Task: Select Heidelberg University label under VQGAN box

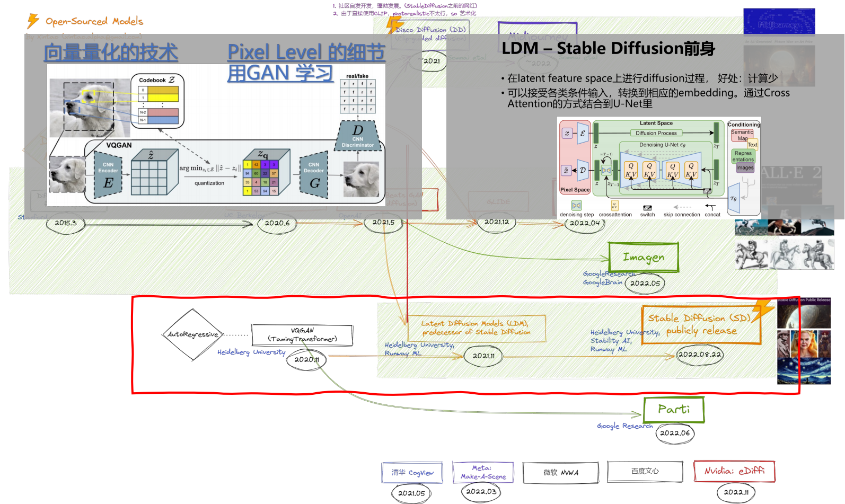Action: (251, 352)
